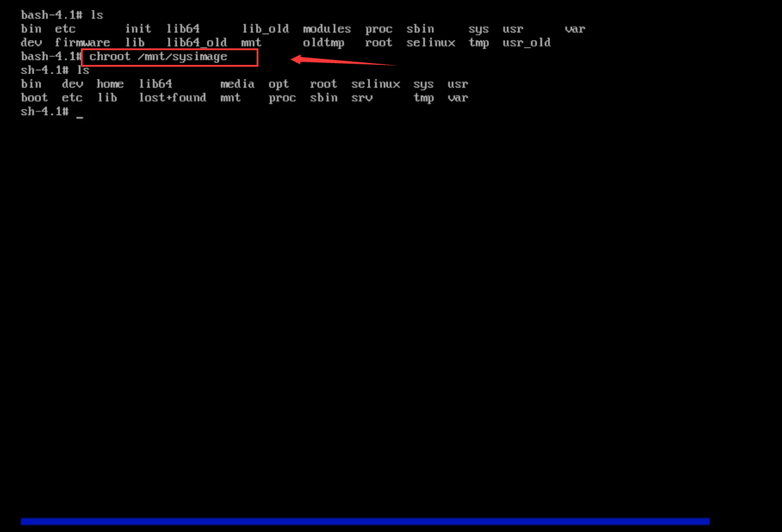
Task: Select the boot entry in the second listing
Action: pyautogui.click(x=34, y=97)
